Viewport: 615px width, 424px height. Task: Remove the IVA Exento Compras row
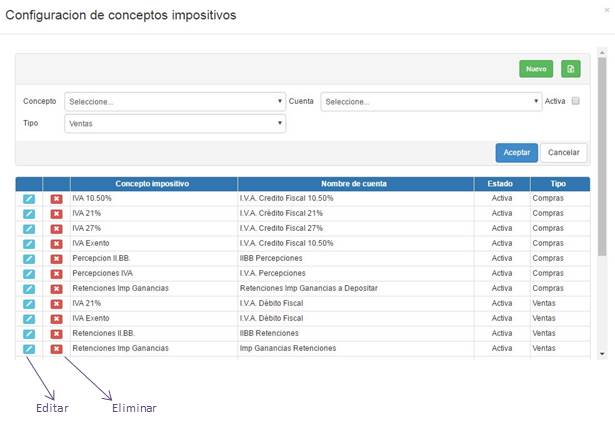click(x=57, y=243)
